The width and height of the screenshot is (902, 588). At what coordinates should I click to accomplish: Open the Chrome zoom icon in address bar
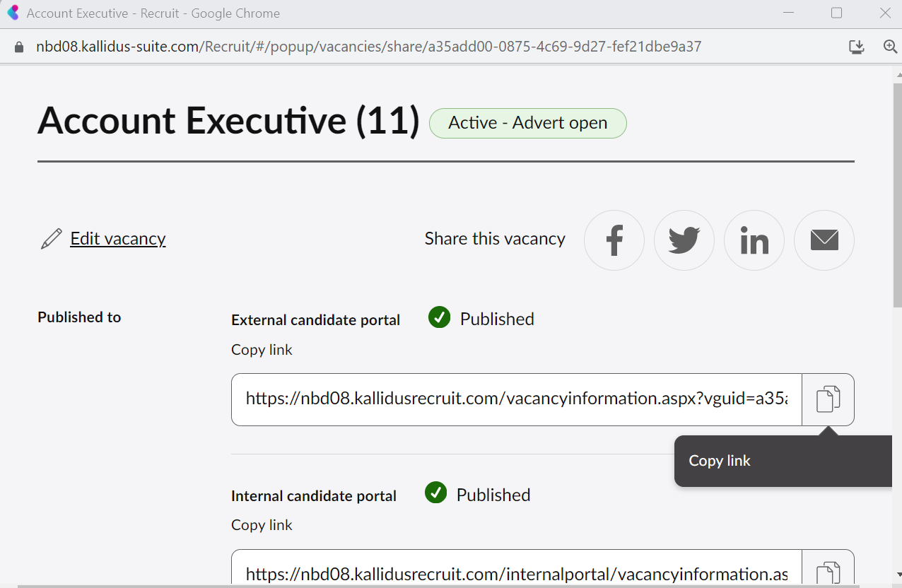pos(890,47)
